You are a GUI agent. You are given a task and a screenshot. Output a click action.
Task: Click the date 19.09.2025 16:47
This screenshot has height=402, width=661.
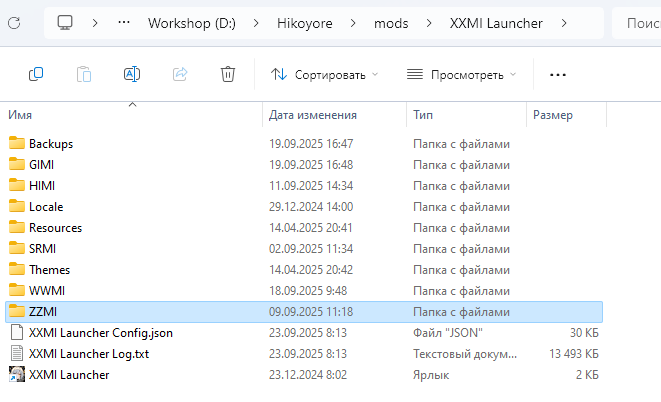click(x=311, y=144)
